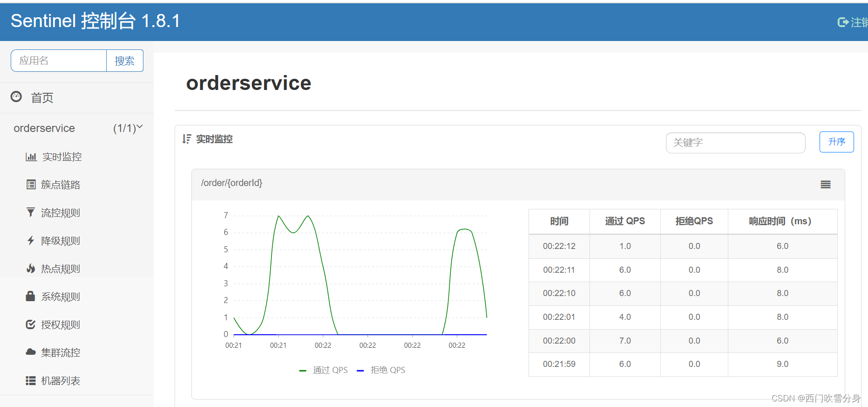Screen dimensions: 868x407
Task: Click the 7.0 pass QPS cell
Action: tap(625, 341)
